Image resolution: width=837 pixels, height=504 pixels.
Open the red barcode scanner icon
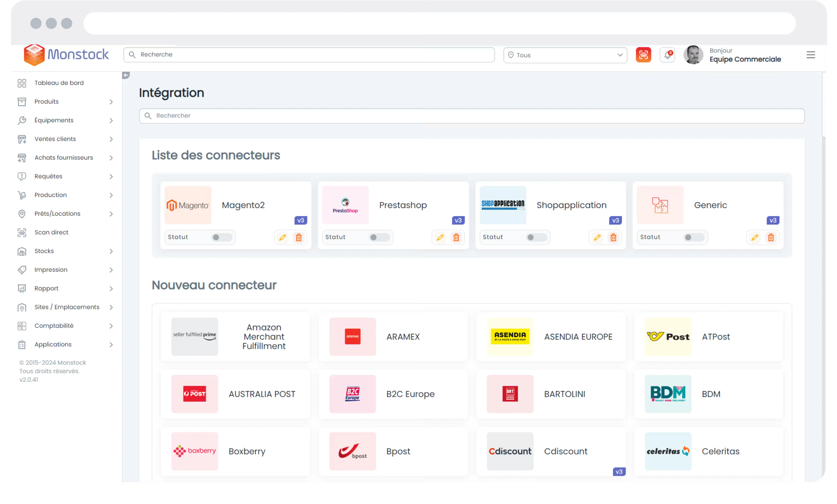[x=643, y=55]
